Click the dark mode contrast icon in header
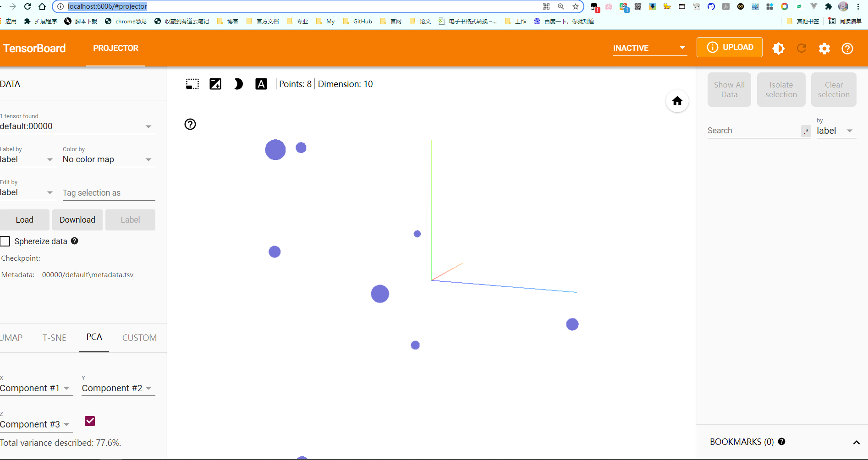This screenshot has width=868, height=460. 778,48
